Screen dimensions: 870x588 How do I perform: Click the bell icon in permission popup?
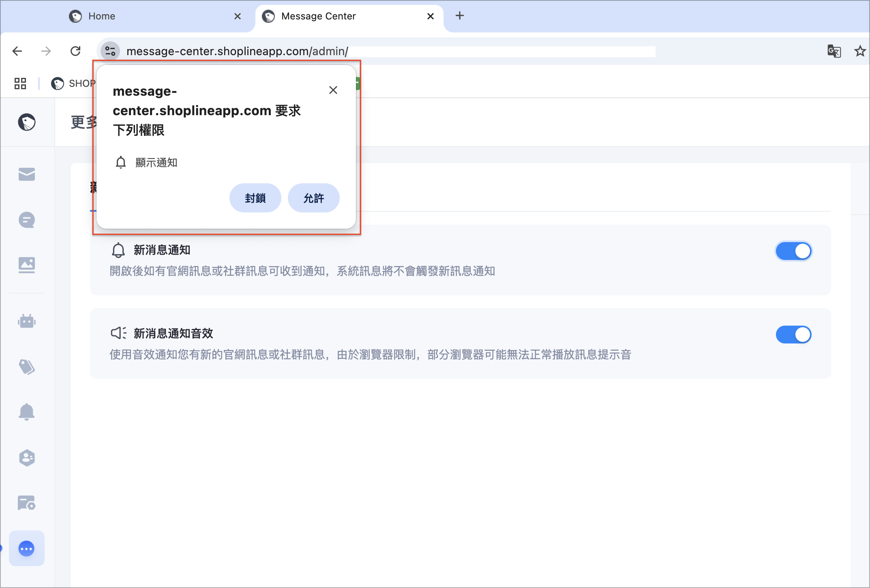point(121,163)
